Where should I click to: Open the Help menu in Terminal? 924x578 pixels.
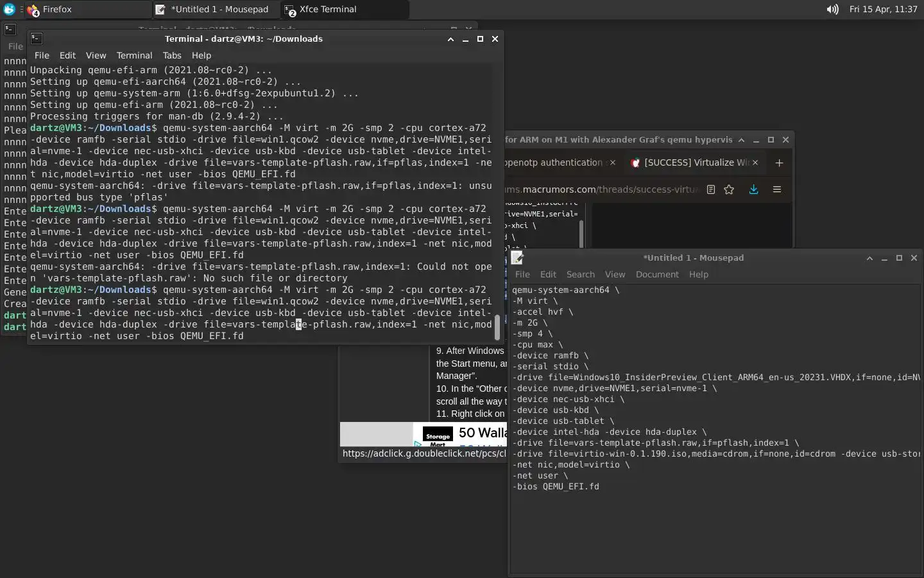point(201,55)
